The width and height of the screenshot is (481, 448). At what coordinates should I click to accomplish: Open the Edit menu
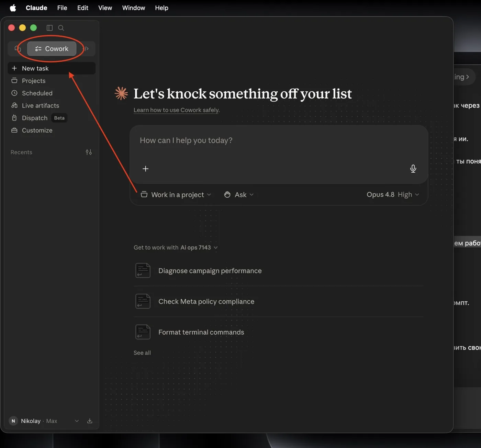coord(83,8)
